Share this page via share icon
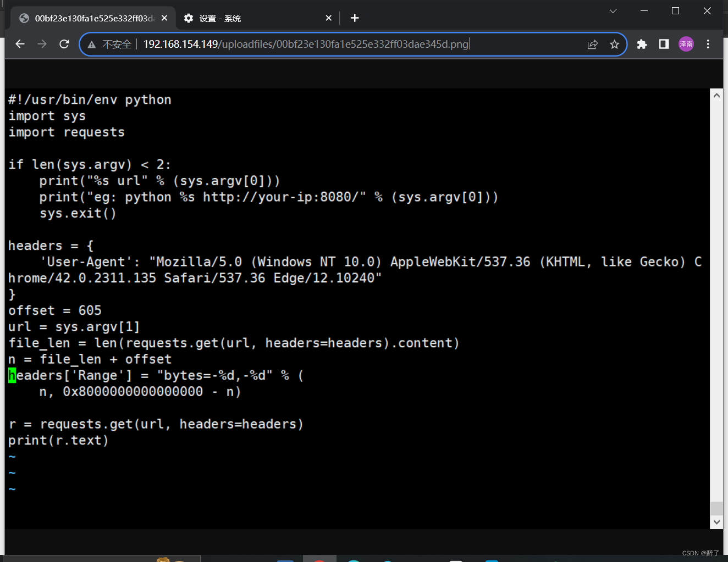 pyautogui.click(x=593, y=44)
